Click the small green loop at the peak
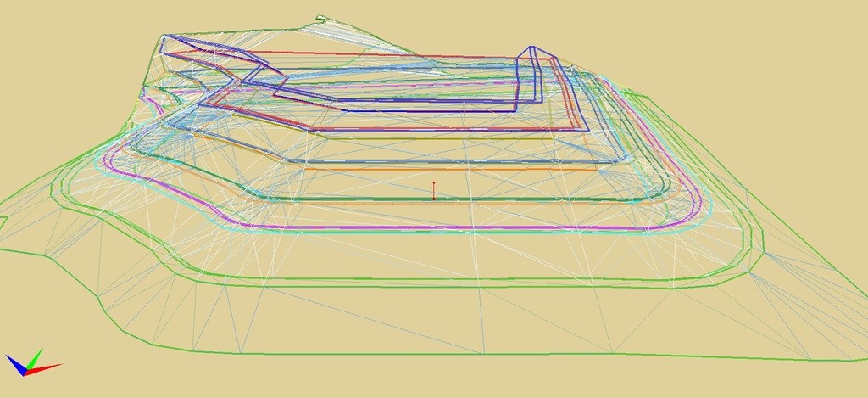This screenshot has width=868, height=398. [x=321, y=19]
